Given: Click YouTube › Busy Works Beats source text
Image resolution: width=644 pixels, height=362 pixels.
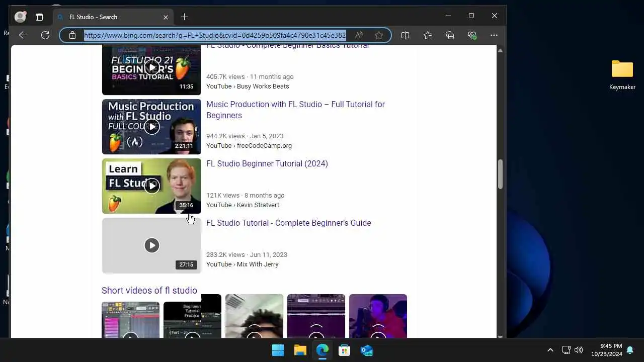Looking at the screenshot, I should 248,86.
